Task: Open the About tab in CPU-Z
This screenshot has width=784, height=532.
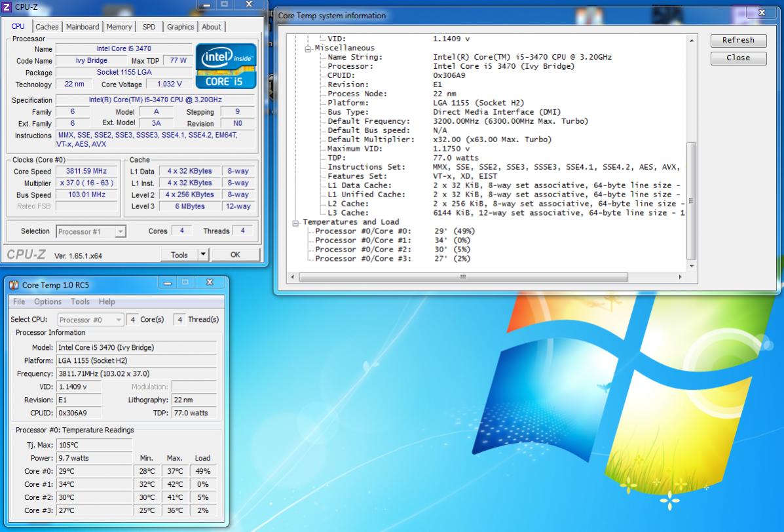Action: 212,27
